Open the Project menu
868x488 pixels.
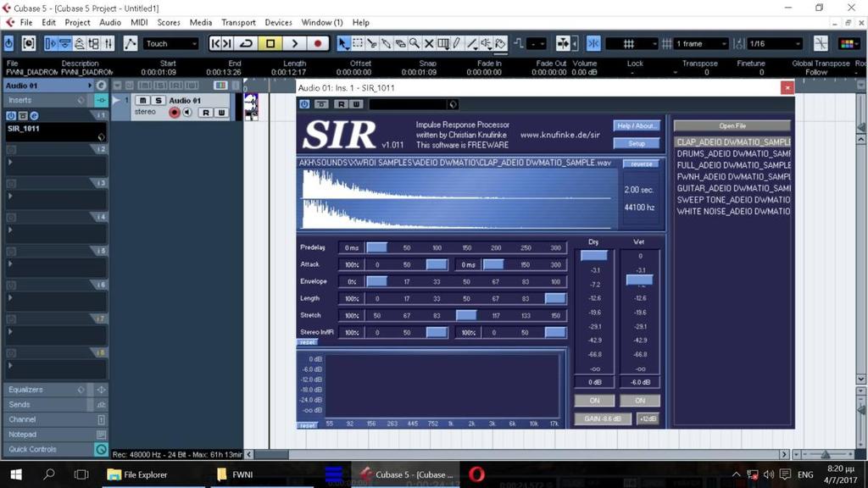coord(77,23)
